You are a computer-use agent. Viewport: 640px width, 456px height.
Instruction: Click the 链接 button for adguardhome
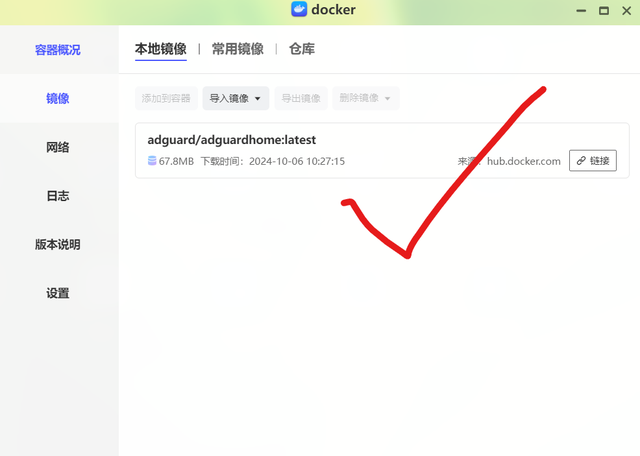coord(593,160)
